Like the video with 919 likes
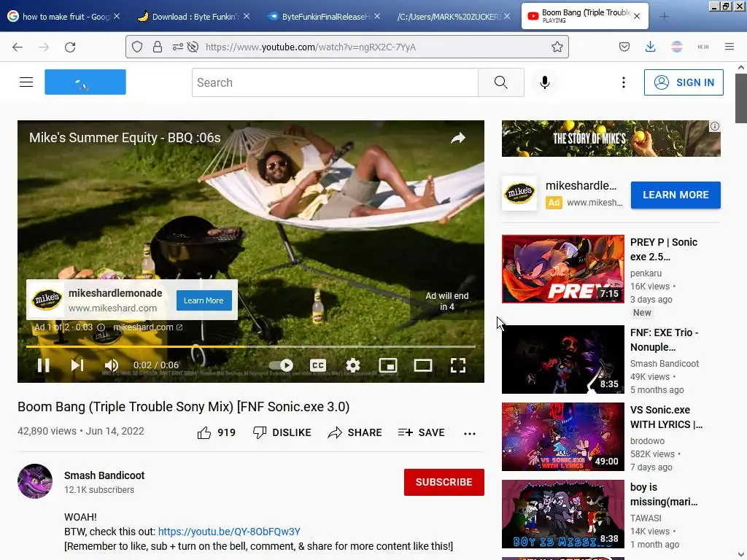 (x=216, y=432)
